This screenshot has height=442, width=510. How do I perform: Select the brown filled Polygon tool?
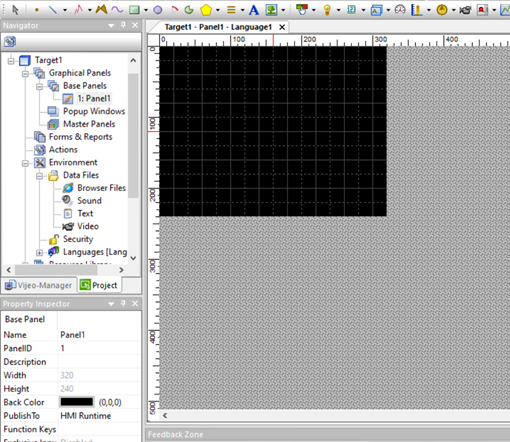click(101, 10)
